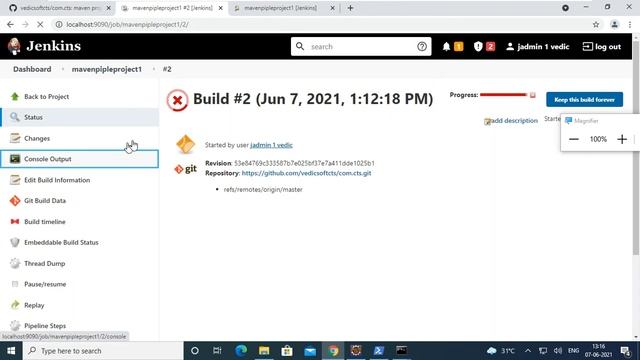Image resolution: width=640 pixels, height=360 pixels.
Task: Open mavenpipleproject1 breadcrumb
Action: 107,69
